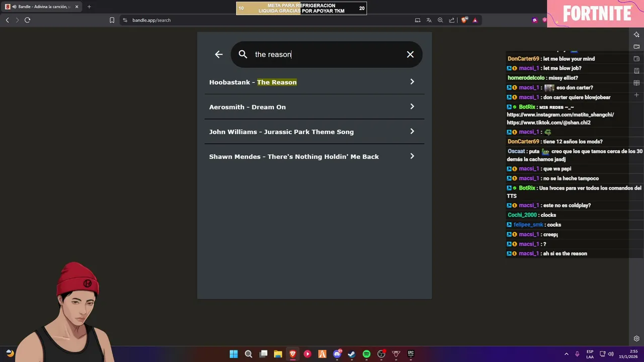The image size is (644, 362).
Task: Open bookmarks panel icon in sidebar
Action: click(636, 71)
